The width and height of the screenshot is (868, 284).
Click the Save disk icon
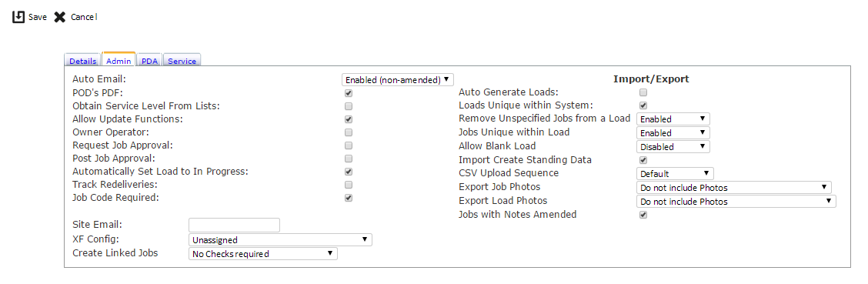pos(18,17)
